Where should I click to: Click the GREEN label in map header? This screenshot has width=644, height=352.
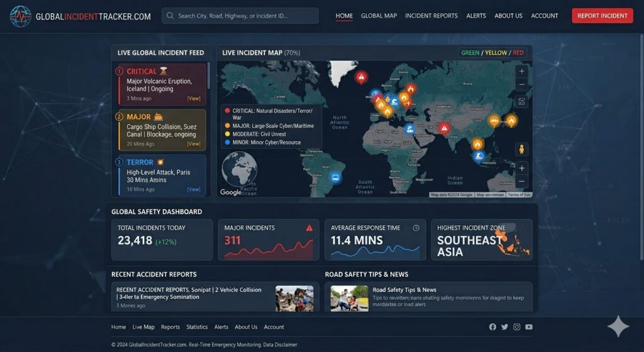(x=470, y=53)
